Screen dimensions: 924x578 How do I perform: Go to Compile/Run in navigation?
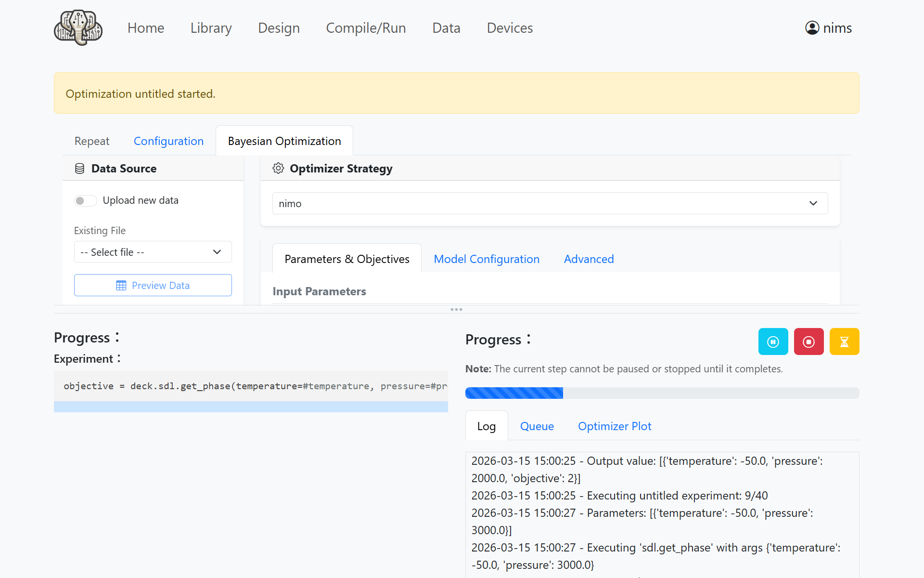pos(366,28)
